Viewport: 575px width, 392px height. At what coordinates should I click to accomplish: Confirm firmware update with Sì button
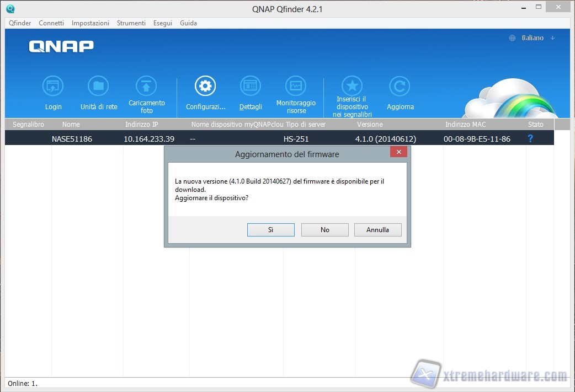pos(270,230)
